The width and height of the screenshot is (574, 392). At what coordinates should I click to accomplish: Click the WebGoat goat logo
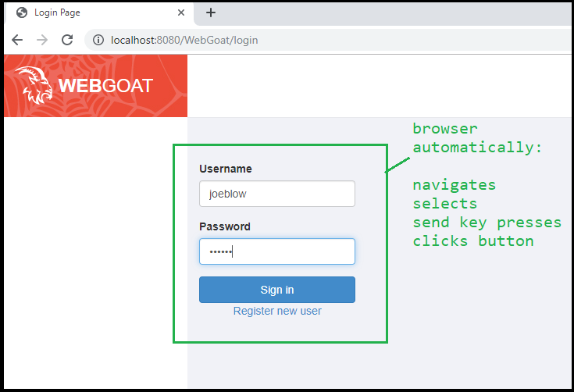34,85
